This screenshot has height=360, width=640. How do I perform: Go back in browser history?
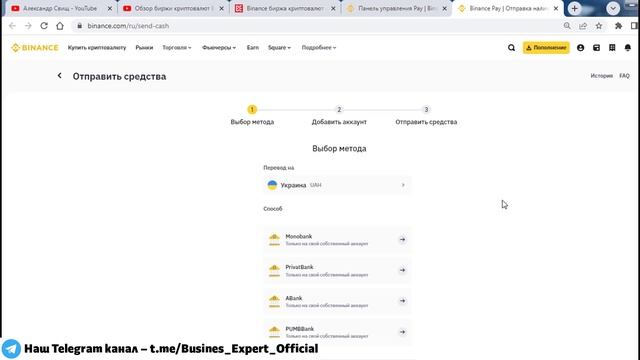pyautogui.click(x=12, y=26)
